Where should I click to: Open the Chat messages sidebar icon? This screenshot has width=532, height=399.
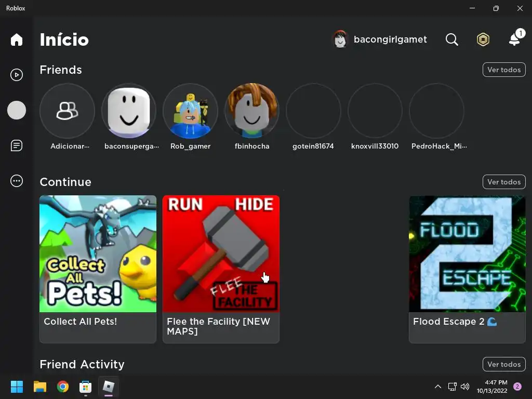click(x=16, y=145)
